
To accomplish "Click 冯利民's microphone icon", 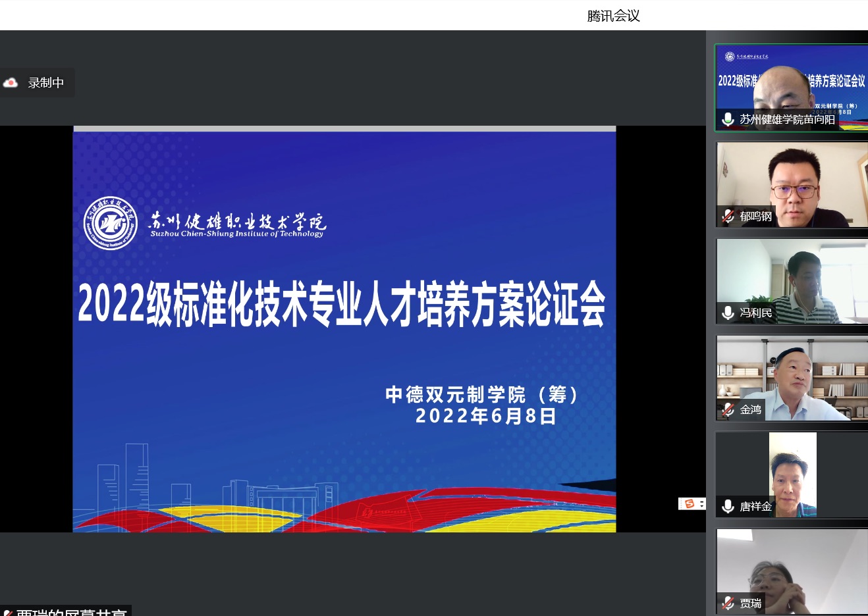I will click(x=728, y=313).
